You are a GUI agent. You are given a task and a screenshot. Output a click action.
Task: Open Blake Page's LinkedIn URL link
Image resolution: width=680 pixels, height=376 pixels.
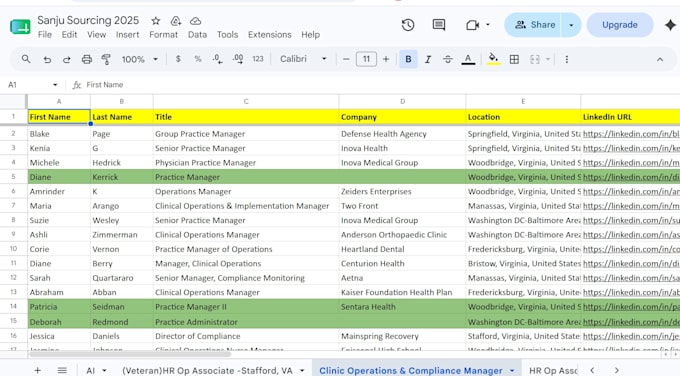[631, 134]
